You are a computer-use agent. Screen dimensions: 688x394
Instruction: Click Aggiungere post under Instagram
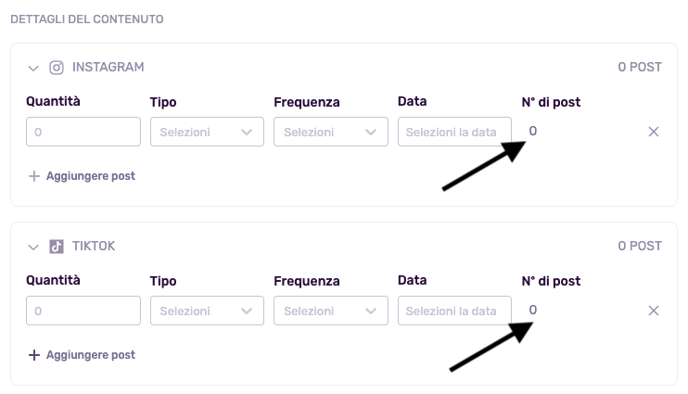91,176
